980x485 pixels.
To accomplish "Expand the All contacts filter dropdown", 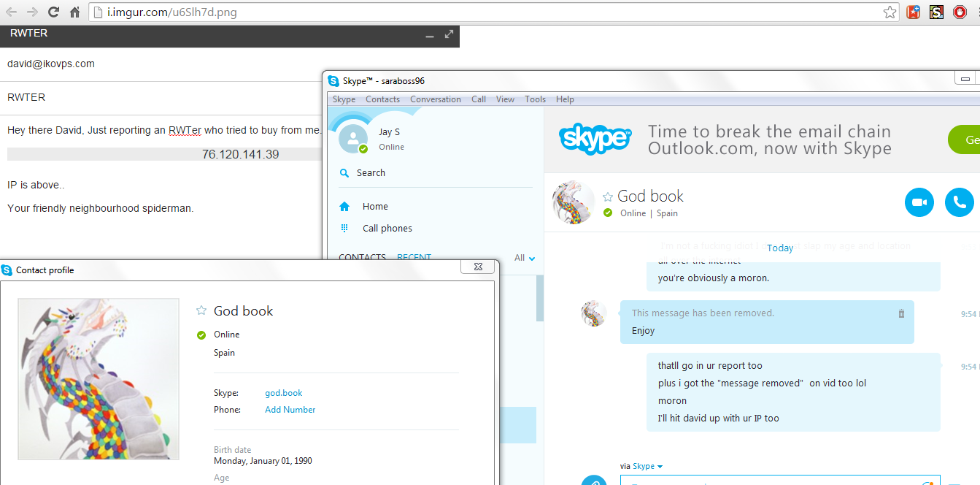I will [525, 258].
